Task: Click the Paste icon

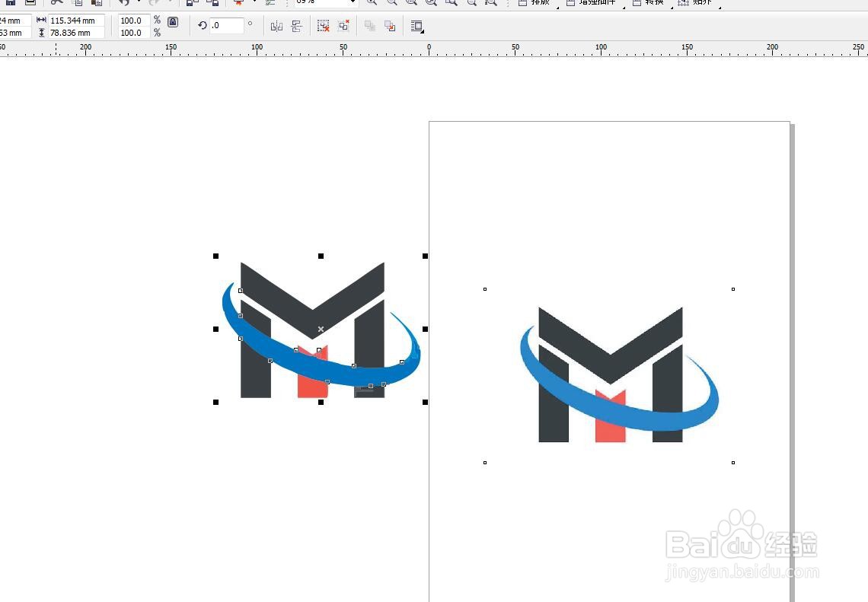Action: 97,3
